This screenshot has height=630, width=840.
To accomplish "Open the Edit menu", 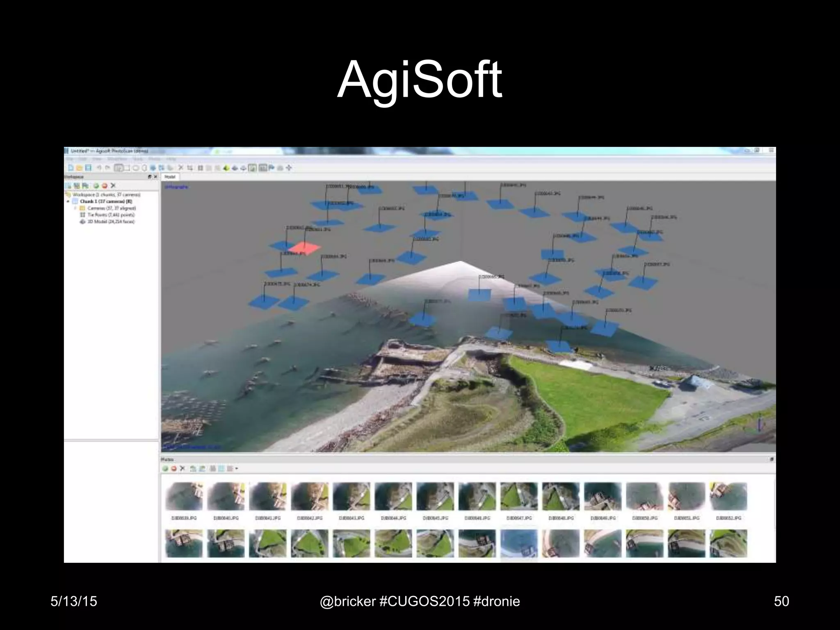I will coord(82,159).
